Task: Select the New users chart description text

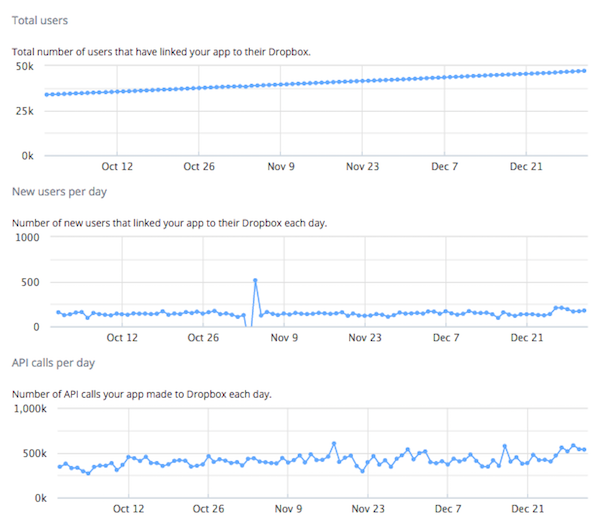Action: pos(170,223)
